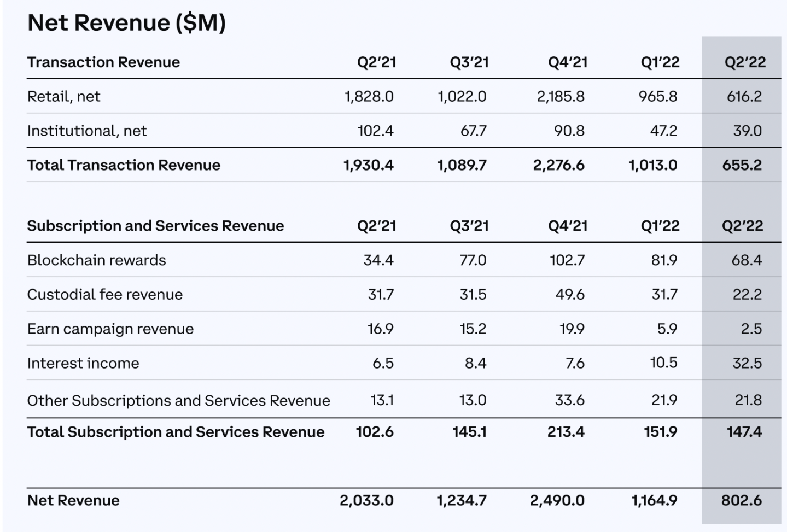Select the Custodial fee revenue label
787x532 pixels.
coord(105,295)
